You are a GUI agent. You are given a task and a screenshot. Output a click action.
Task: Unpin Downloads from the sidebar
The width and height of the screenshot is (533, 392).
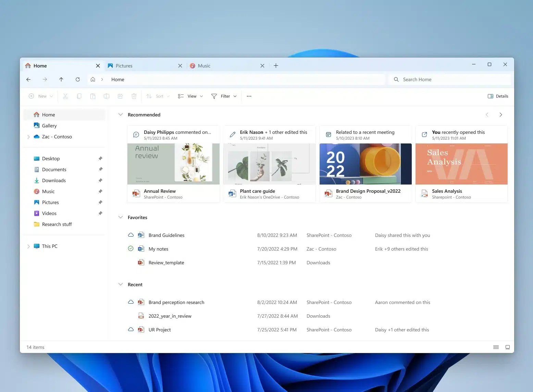click(x=100, y=180)
